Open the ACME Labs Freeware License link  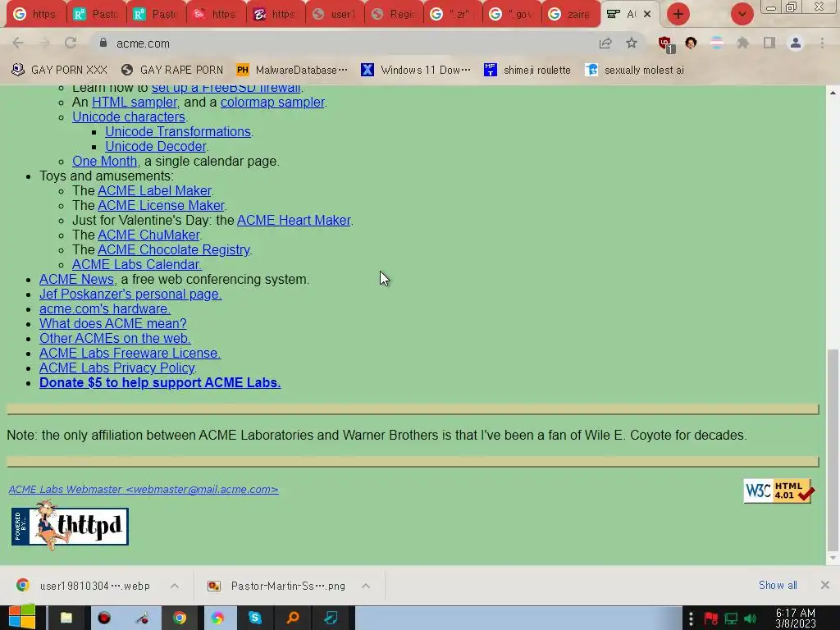click(x=130, y=353)
